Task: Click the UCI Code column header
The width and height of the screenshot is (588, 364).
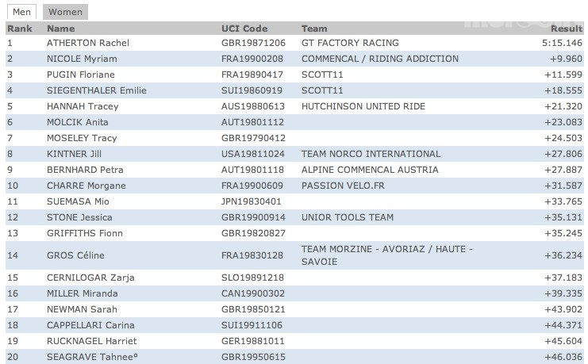Action: pos(243,29)
